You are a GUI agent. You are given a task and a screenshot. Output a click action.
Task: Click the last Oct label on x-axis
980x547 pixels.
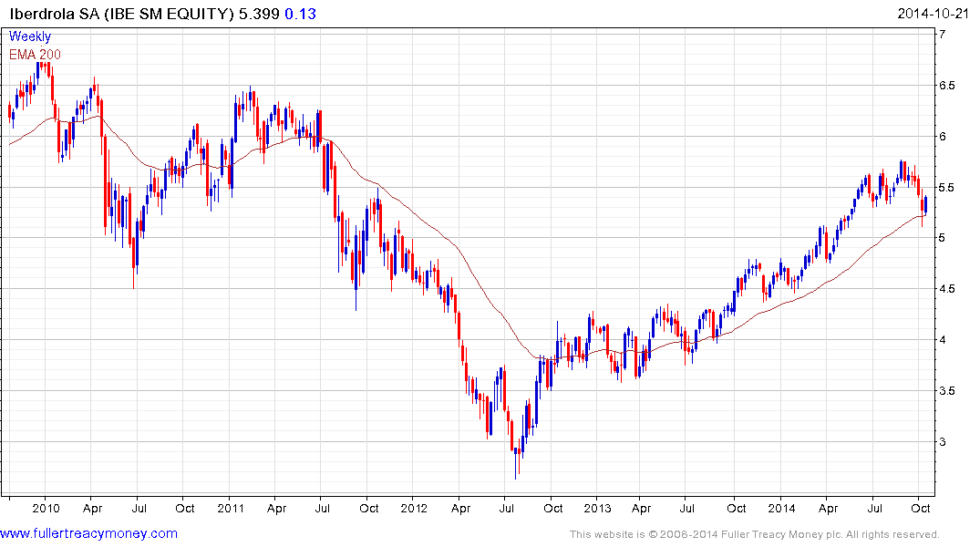pos(920,508)
